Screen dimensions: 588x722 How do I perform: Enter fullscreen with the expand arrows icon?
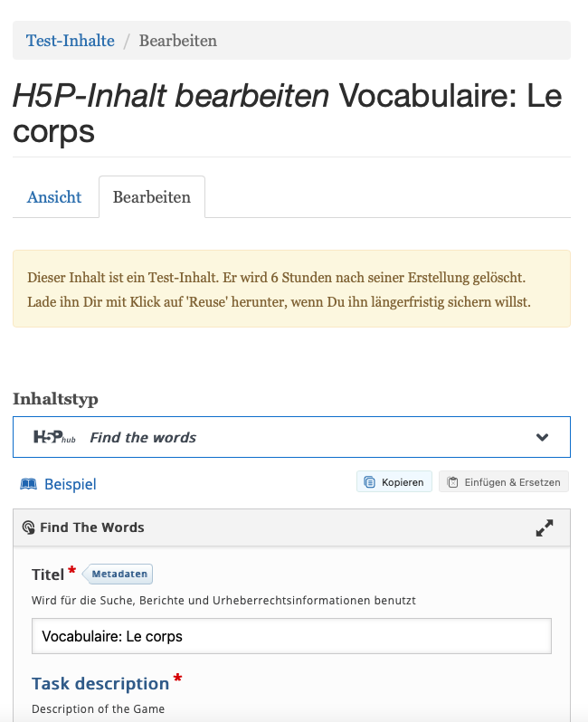click(x=545, y=527)
